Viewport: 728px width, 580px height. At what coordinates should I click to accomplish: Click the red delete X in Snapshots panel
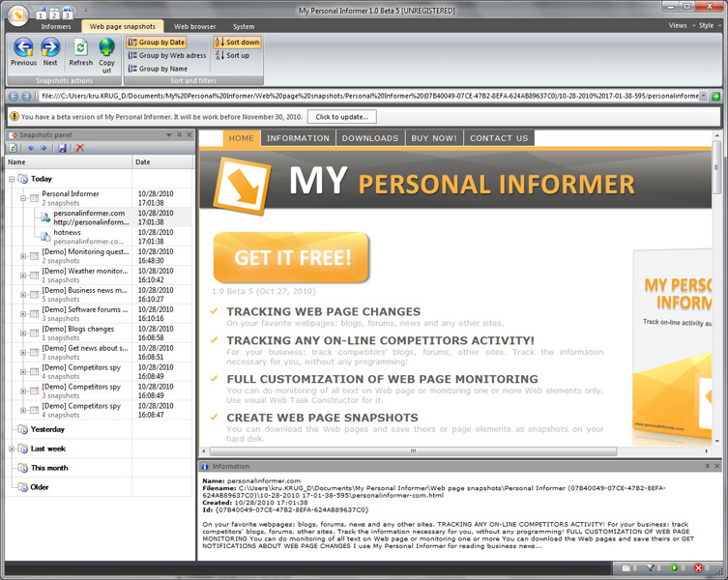pyautogui.click(x=80, y=148)
